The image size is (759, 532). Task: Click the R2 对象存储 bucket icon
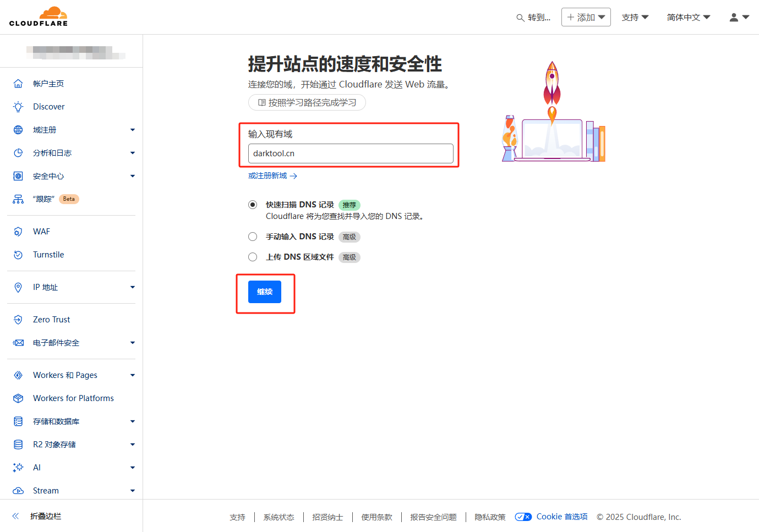(x=18, y=445)
